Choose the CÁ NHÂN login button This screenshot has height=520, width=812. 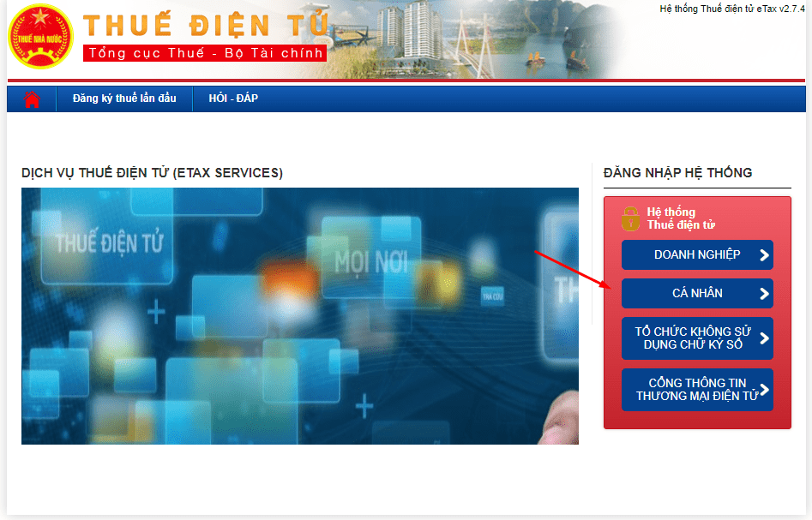(696, 294)
